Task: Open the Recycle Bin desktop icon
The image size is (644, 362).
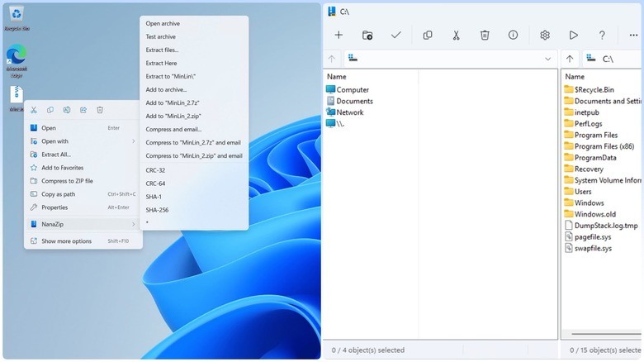Action: [x=16, y=14]
